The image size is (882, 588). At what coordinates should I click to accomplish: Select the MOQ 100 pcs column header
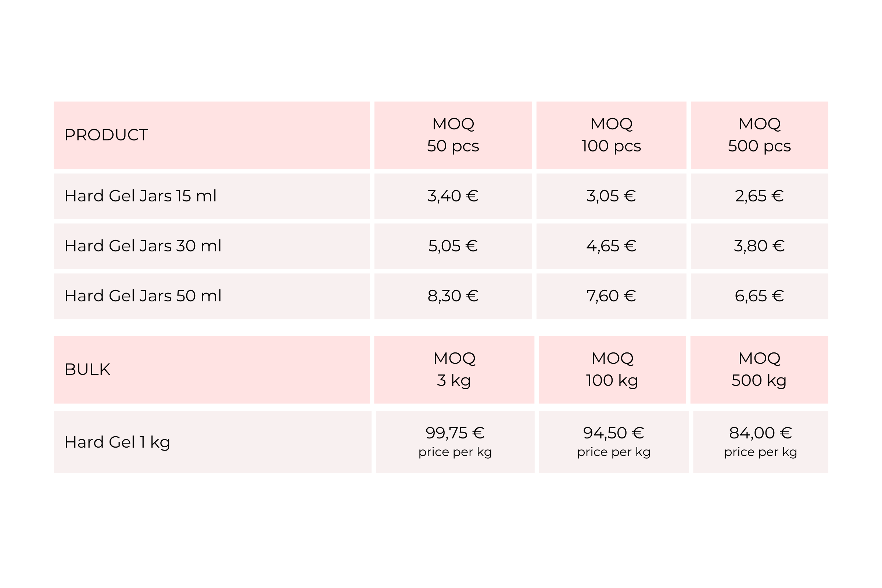click(611, 135)
